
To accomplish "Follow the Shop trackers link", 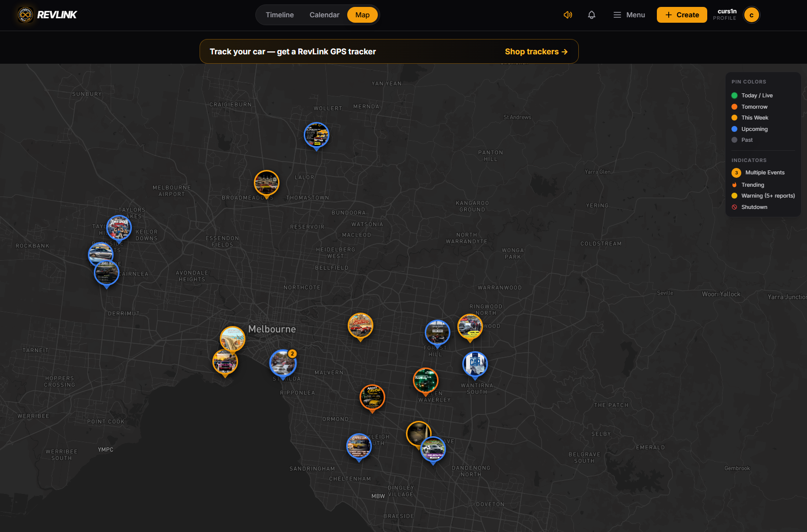I will [536, 51].
